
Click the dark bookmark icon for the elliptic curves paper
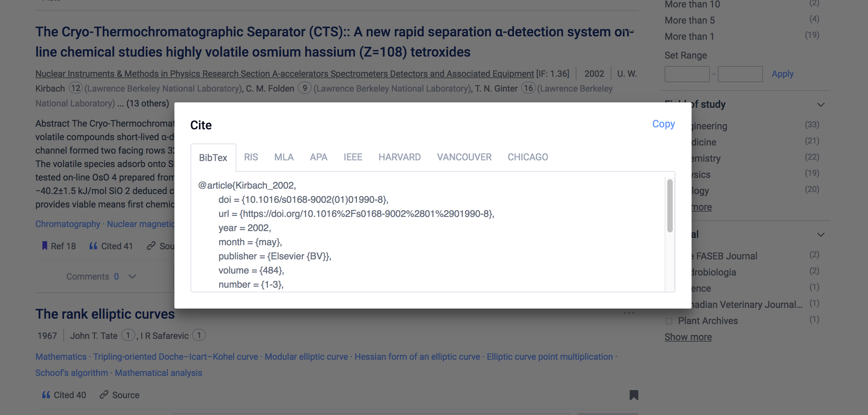[633, 395]
